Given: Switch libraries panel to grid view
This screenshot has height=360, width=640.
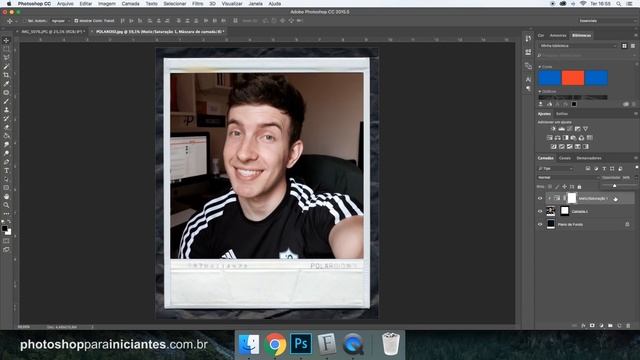Looking at the screenshot, I should [x=624, y=46].
